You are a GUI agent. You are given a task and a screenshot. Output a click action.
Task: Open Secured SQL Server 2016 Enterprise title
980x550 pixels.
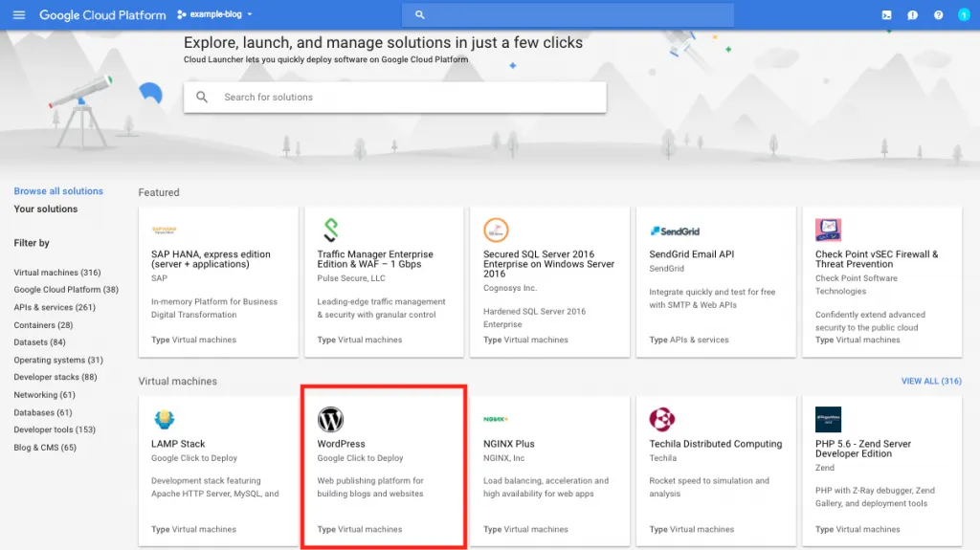point(548,264)
